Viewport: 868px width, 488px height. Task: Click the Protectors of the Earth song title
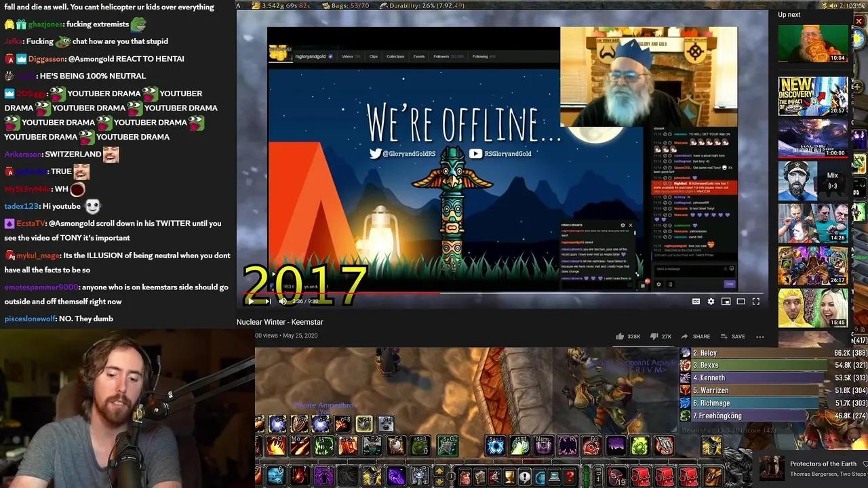pos(823,464)
